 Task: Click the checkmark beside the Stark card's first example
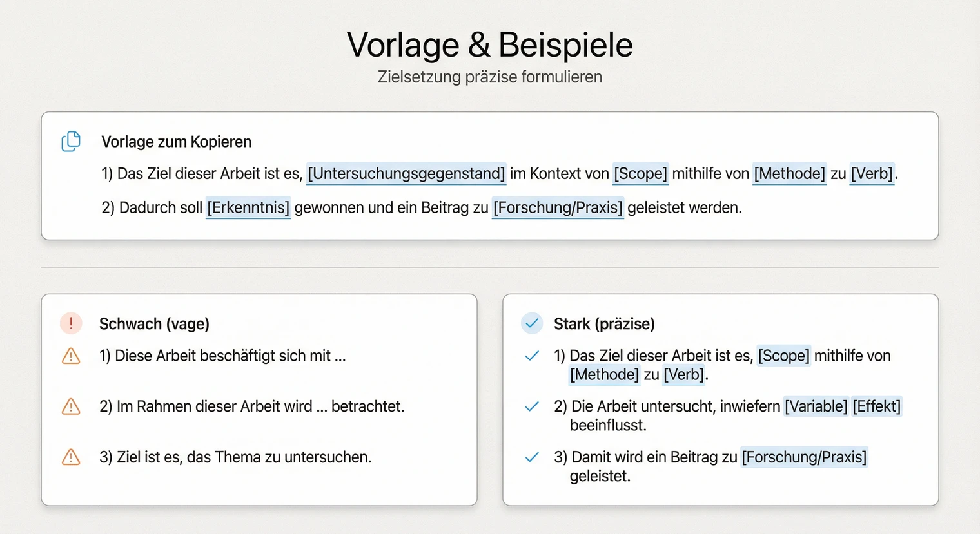532,356
